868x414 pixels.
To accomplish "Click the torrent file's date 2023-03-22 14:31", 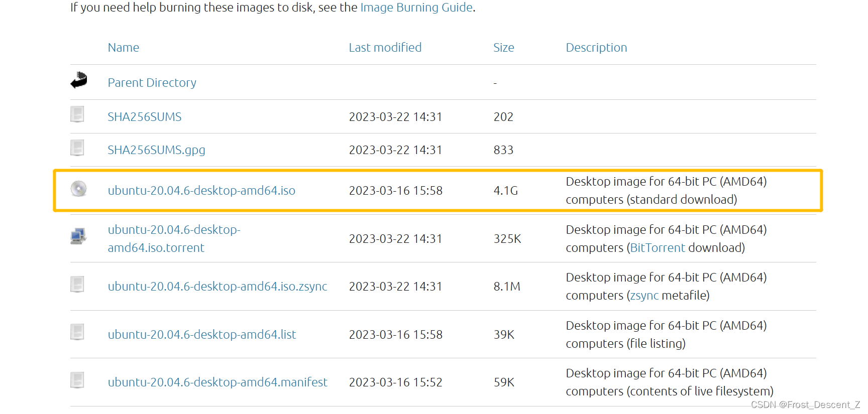I will click(396, 239).
